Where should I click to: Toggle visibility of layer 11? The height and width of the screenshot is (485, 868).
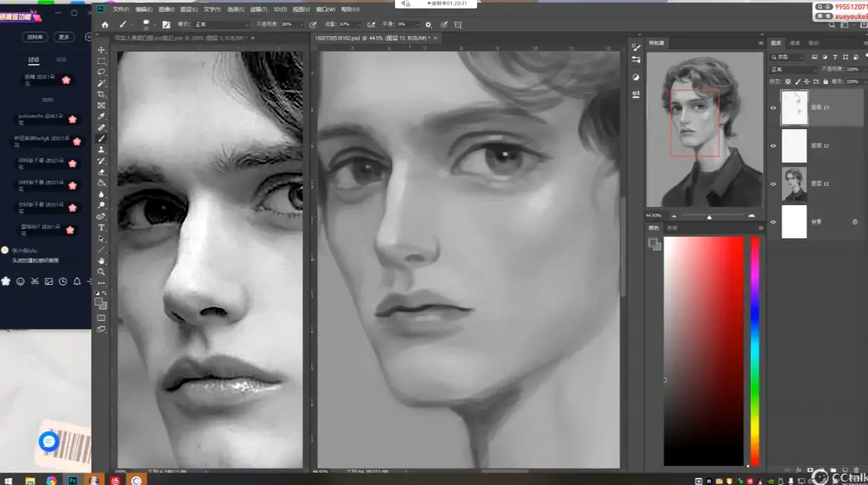point(773,184)
